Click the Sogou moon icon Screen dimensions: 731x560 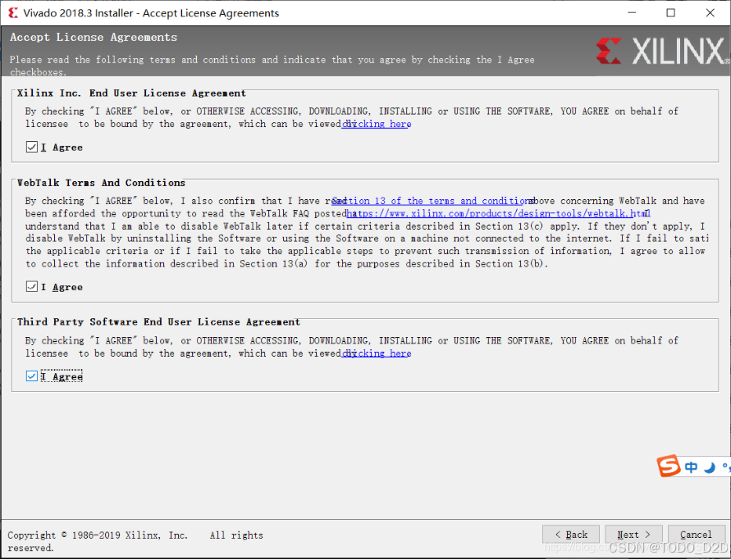pos(710,467)
